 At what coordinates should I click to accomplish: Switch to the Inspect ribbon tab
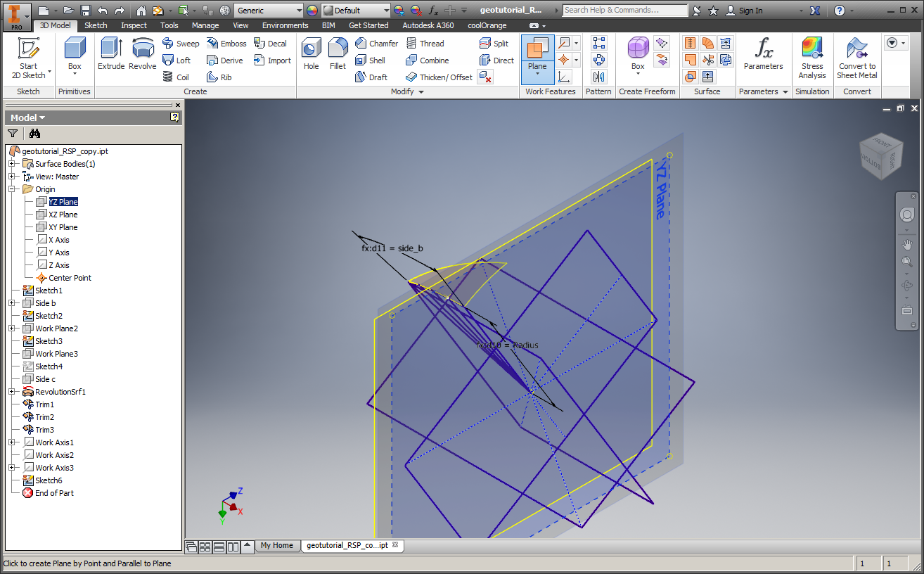coord(134,25)
